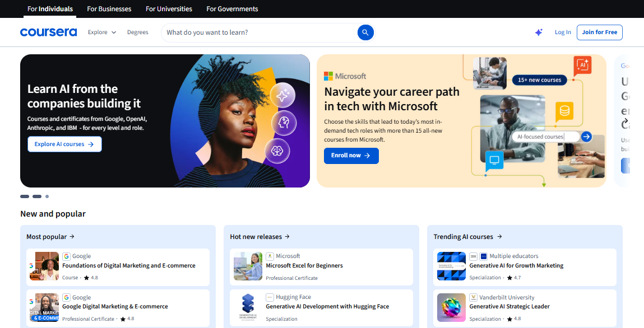Click the blue arrow beside AI-focused courses
The height and width of the screenshot is (328, 644).
pyautogui.click(x=586, y=137)
